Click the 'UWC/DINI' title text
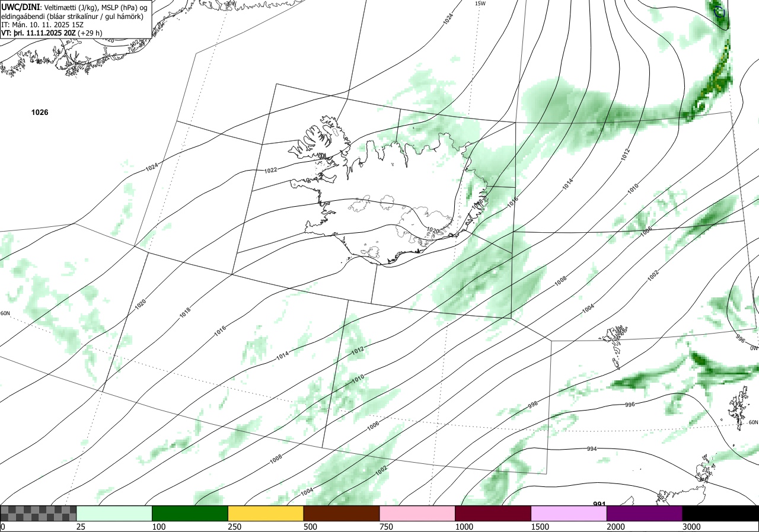The height and width of the screenshot is (532, 759). pos(21,7)
